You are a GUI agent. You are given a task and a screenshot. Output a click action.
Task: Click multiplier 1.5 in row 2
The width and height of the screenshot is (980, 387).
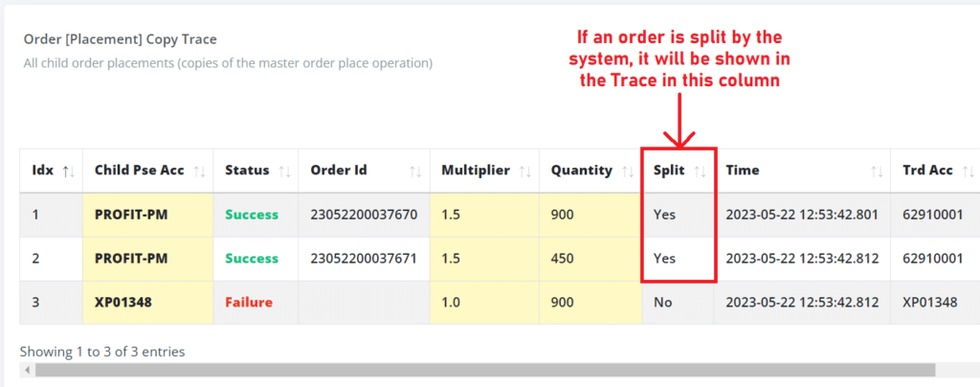484,259
